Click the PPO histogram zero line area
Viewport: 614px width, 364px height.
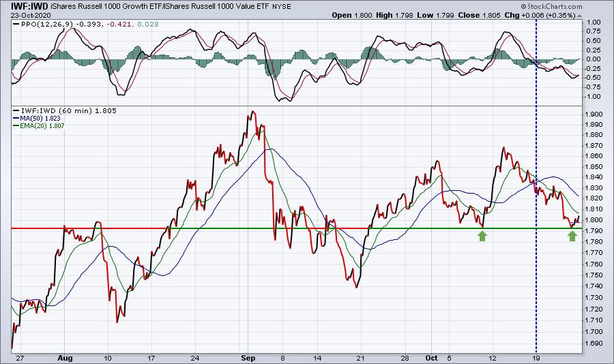click(295, 59)
